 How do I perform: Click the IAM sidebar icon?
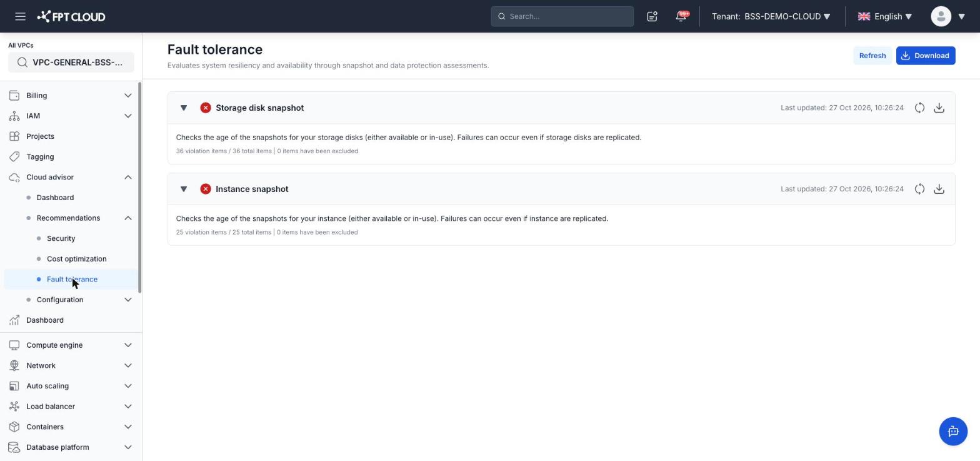pos(14,116)
